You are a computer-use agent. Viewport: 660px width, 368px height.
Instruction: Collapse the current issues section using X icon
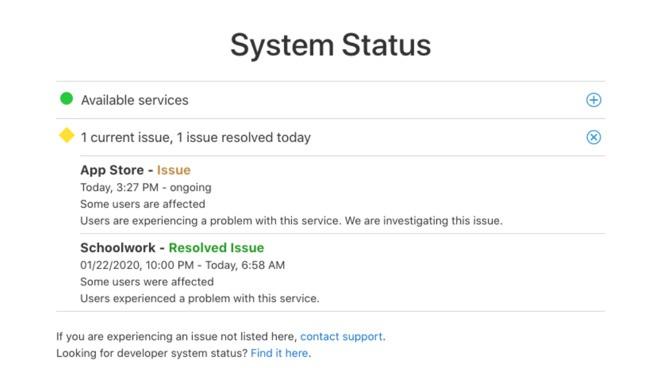click(x=593, y=137)
